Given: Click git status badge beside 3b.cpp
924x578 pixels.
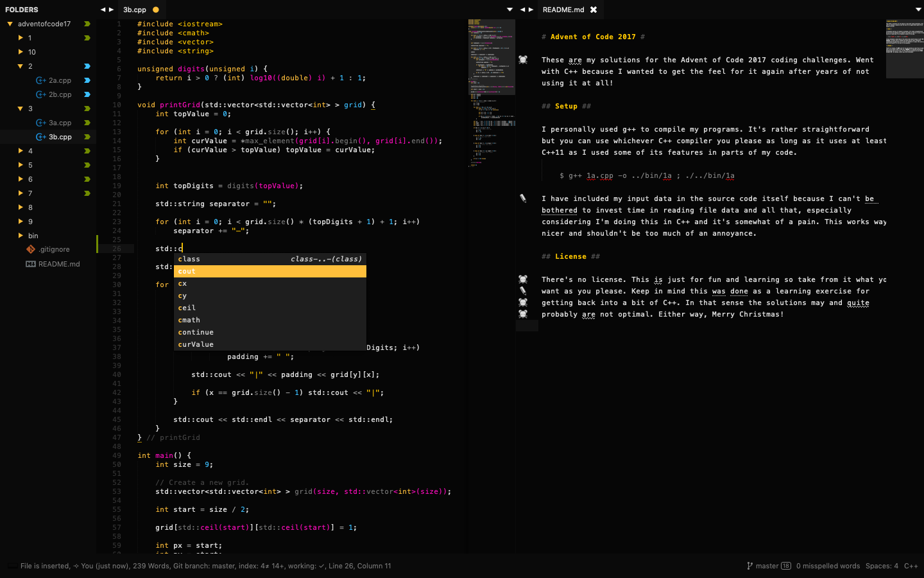Looking at the screenshot, I should (x=87, y=137).
